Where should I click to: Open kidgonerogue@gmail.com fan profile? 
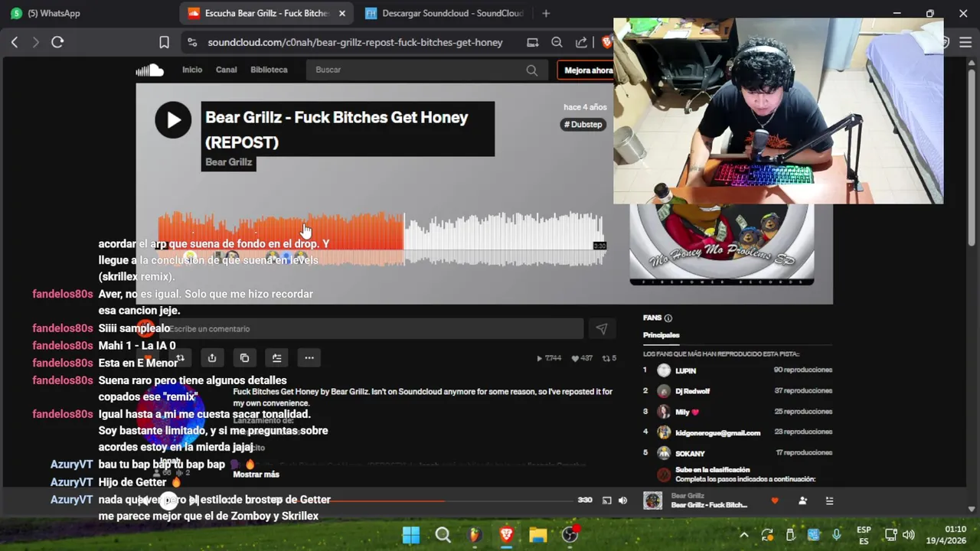[717, 432]
